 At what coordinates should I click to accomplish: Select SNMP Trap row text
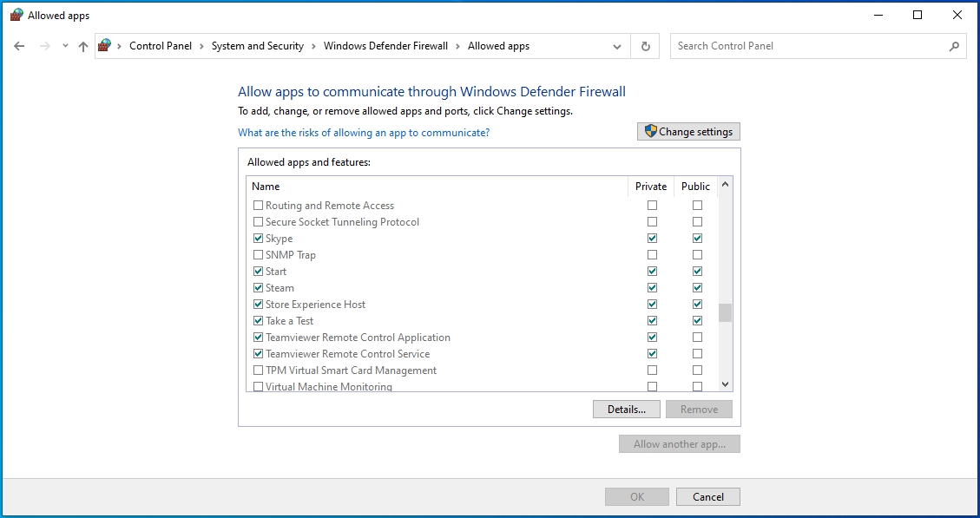pos(291,255)
